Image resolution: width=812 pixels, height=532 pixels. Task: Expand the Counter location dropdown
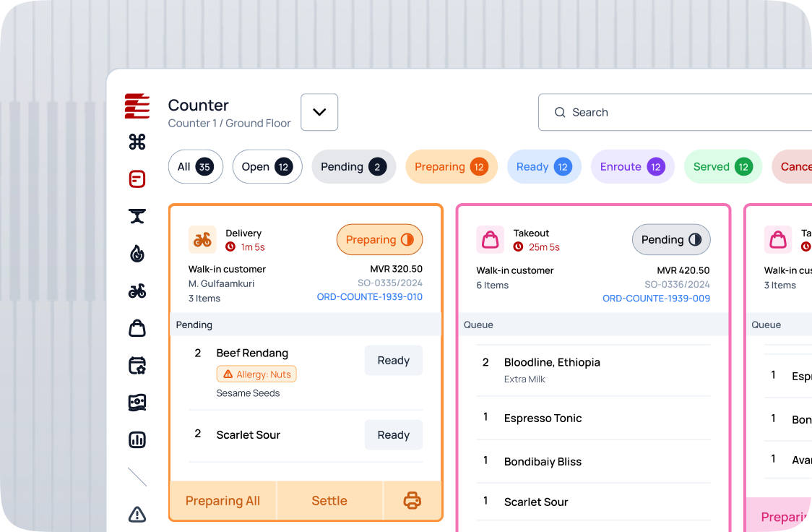(319, 113)
